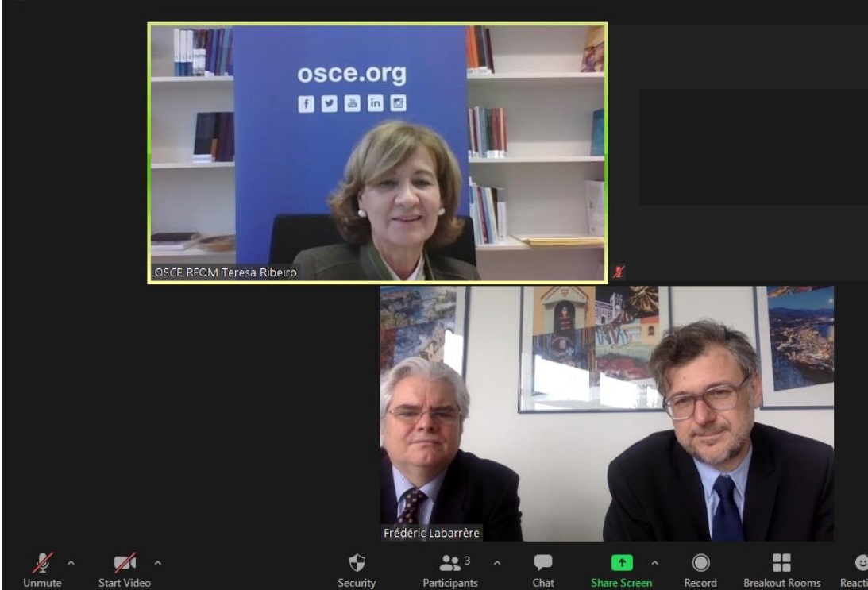Expand the arrow next to Participants
Screen dimensions: 868x590
(498, 564)
